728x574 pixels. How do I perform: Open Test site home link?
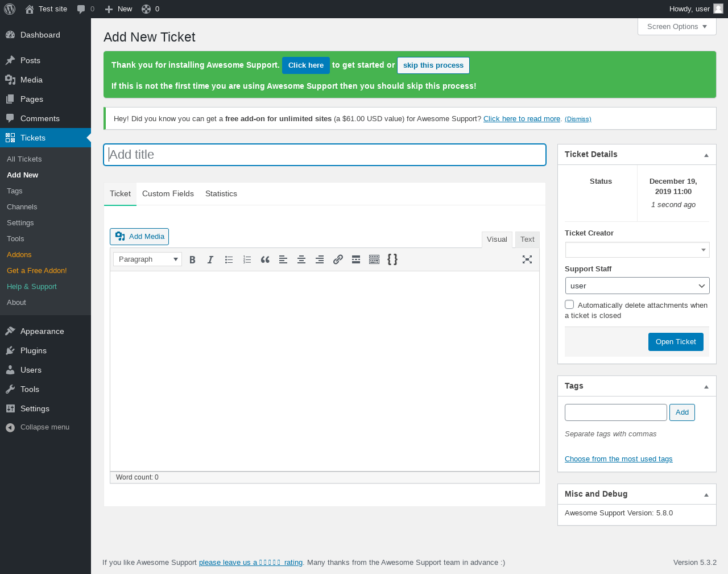[x=46, y=9]
